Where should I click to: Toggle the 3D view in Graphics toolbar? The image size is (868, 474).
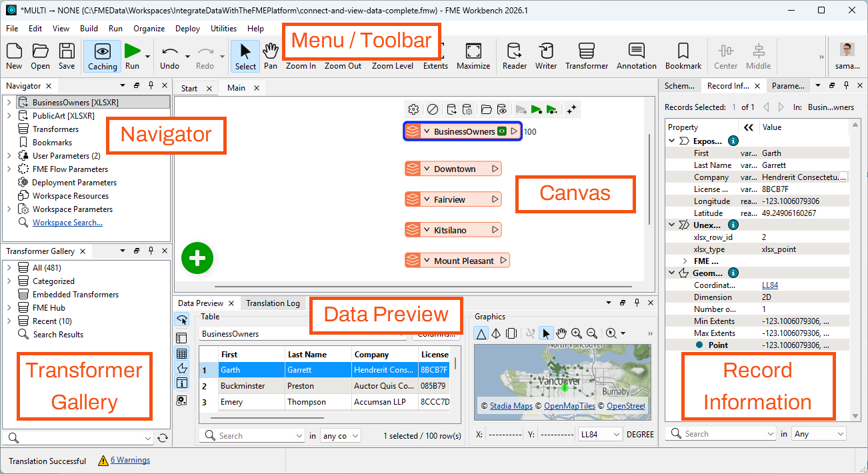pos(496,333)
